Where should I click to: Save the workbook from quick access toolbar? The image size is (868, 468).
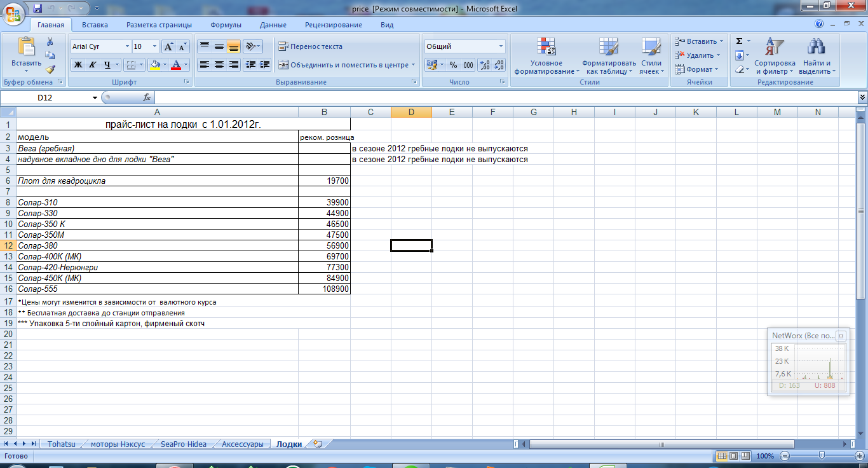coord(38,8)
